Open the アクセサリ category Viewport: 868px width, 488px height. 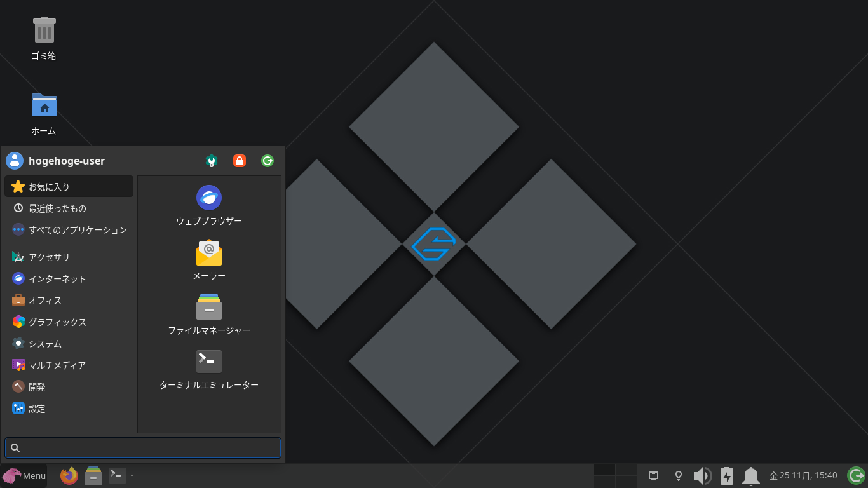pos(69,257)
